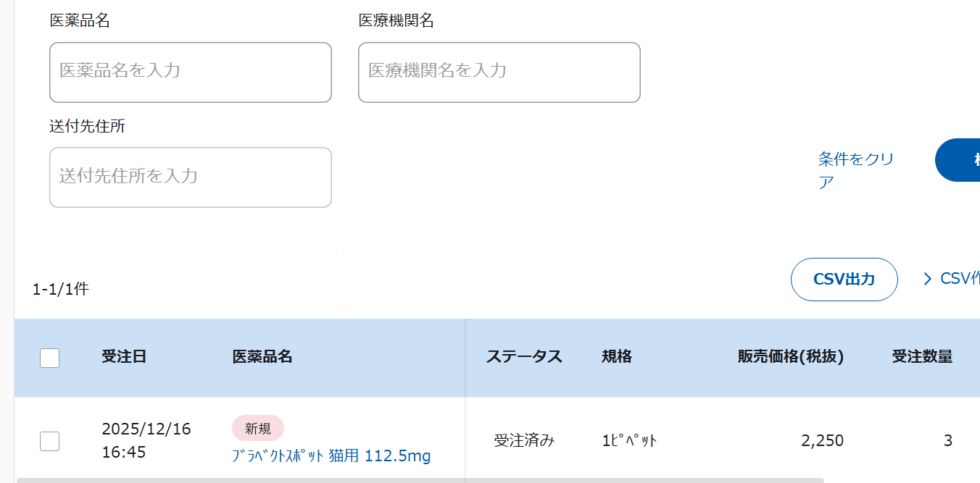
Task: Check the checkbox for the 2025/12/16 order row
Action: coord(49,440)
